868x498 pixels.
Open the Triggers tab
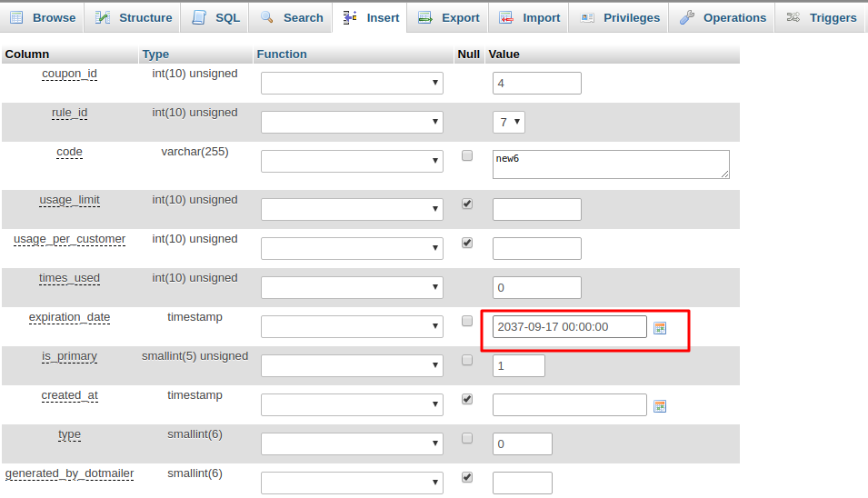tap(821, 17)
